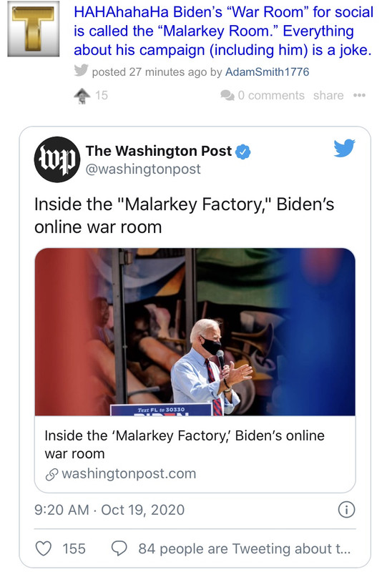
Task: Open AdamSmith1776 user profile
Action: click(267, 72)
